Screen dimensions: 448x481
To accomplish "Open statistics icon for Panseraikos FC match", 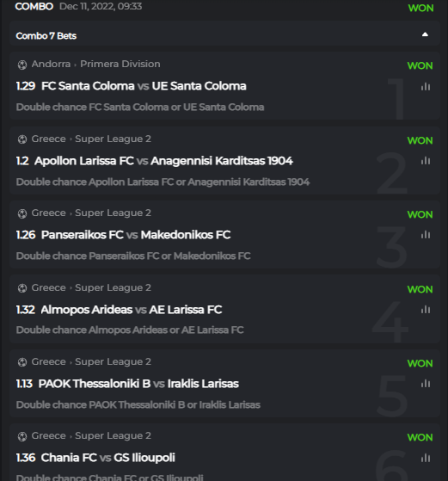I will [426, 235].
